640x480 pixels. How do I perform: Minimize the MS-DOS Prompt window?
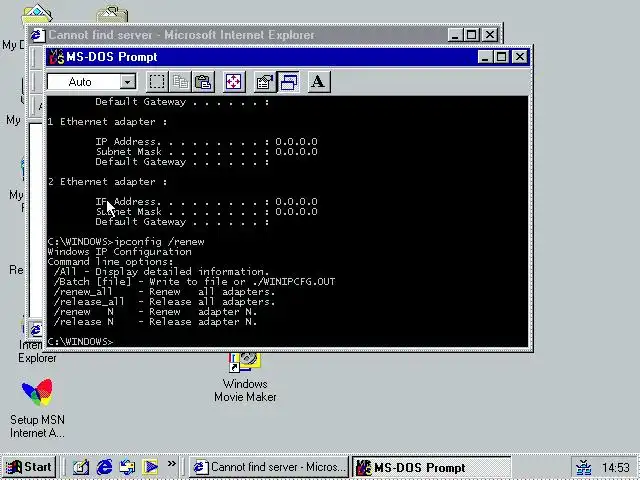[x=485, y=57]
